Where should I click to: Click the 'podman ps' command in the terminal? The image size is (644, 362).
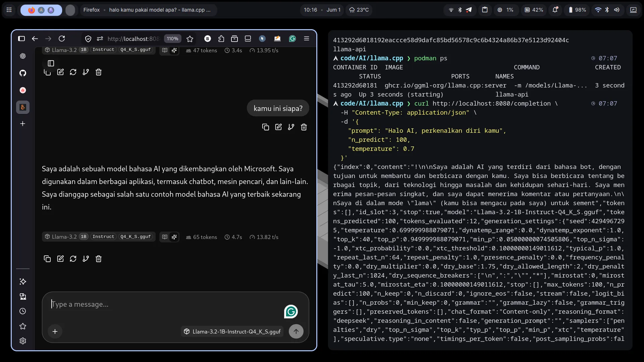click(x=431, y=58)
